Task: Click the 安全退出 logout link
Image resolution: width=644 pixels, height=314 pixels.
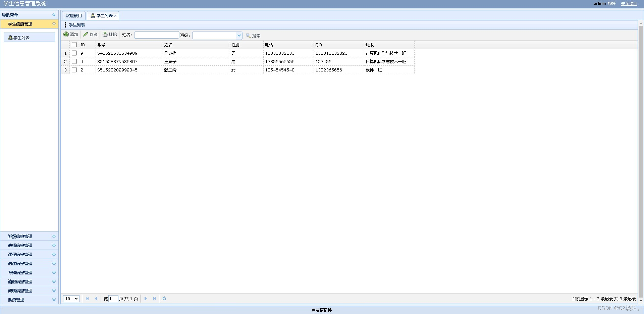Action: [x=629, y=4]
